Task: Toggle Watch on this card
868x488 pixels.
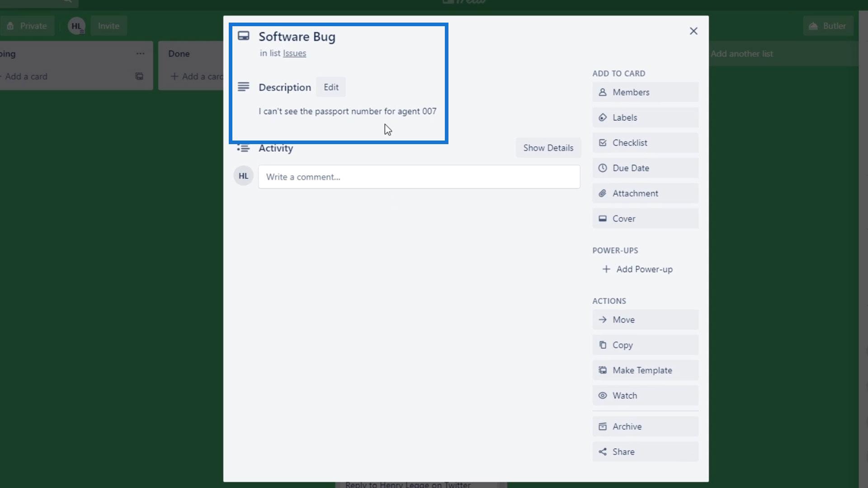Action: [645, 396]
